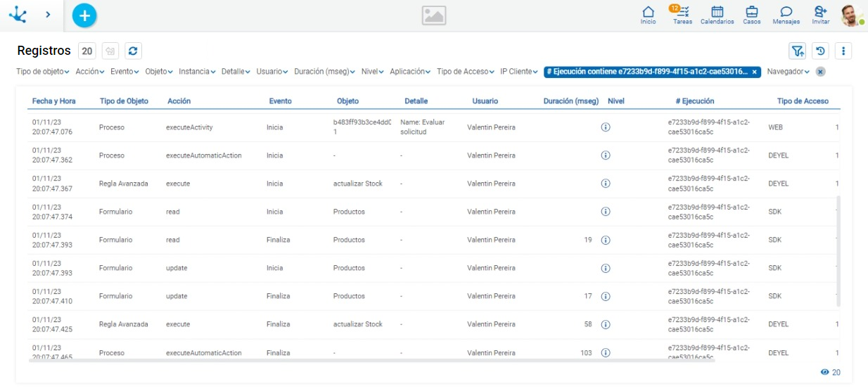Expand the Tipo de objeto filter
Image resolution: width=868 pixels, height=391 pixels.
tap(43, 72)
